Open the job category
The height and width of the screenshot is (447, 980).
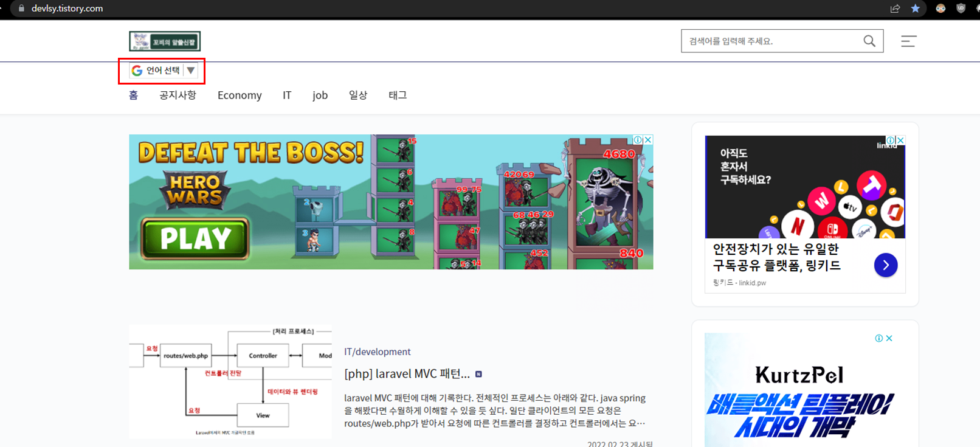point(320,95)
